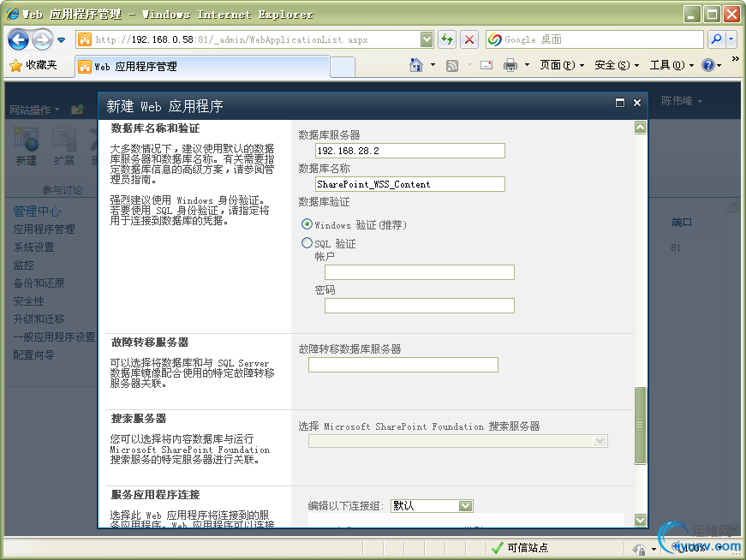Click the 数据库名称 input field

(x=410, y=184)
